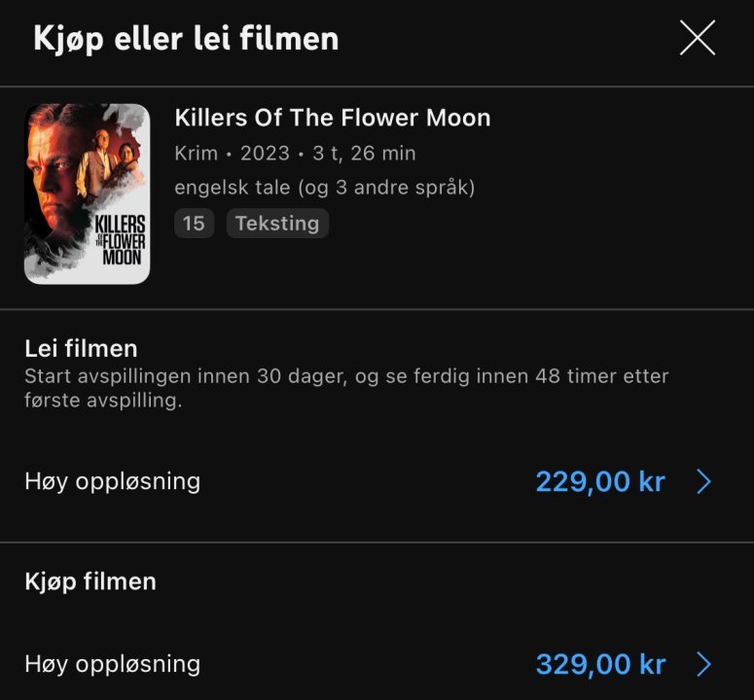The image size is (754, 700).
Task: Click the 2023 release year text
Action: [265, 154]
